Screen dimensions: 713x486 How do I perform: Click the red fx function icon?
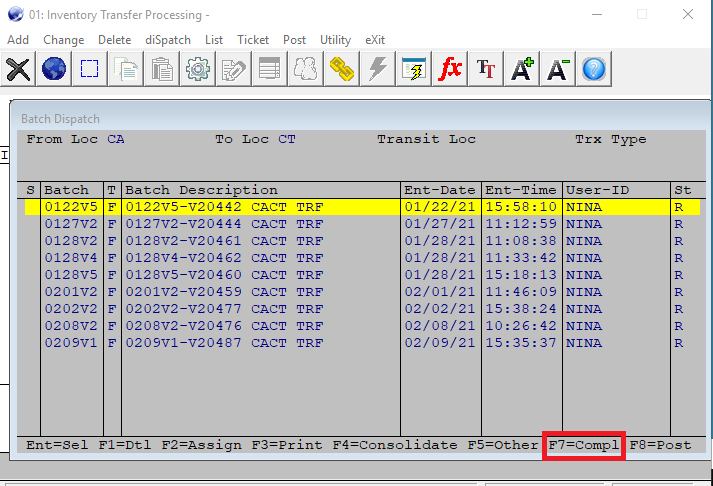coord(450,69)
